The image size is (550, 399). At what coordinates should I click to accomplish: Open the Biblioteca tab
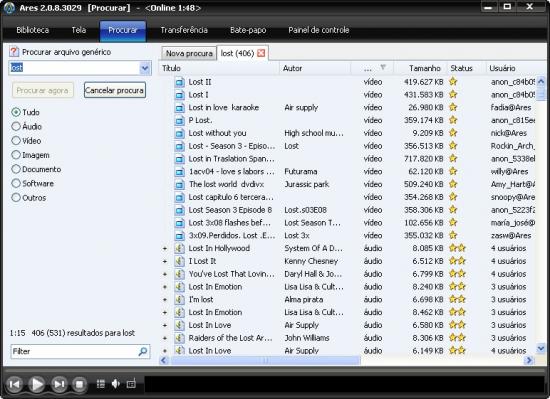pyautogui.click(x=33, y=30)
